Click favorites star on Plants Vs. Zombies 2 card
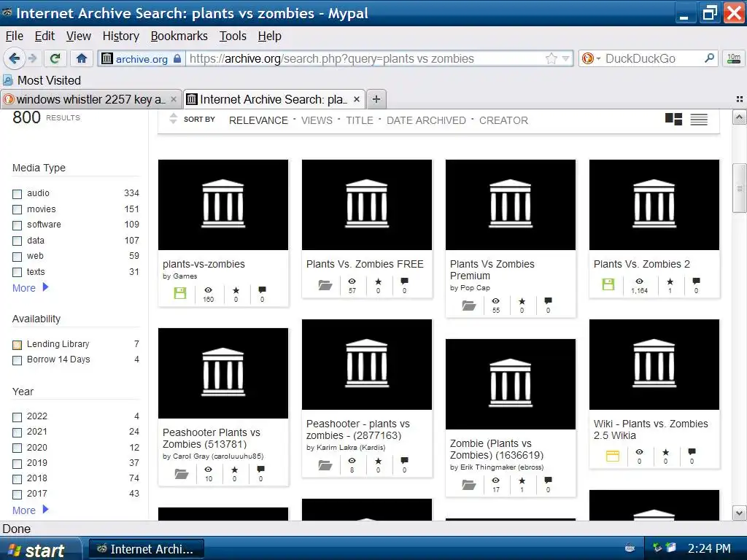 [x=670, y=281]
